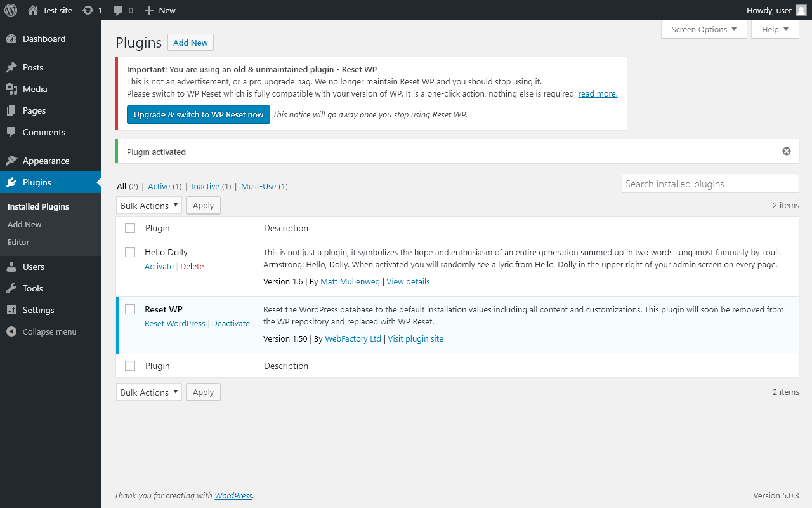Deactivate the Reset WP plugin
This screenshot has height=508, width=812.
231,323
